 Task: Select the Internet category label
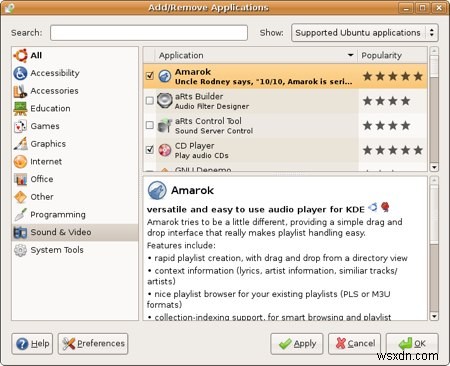46,161
